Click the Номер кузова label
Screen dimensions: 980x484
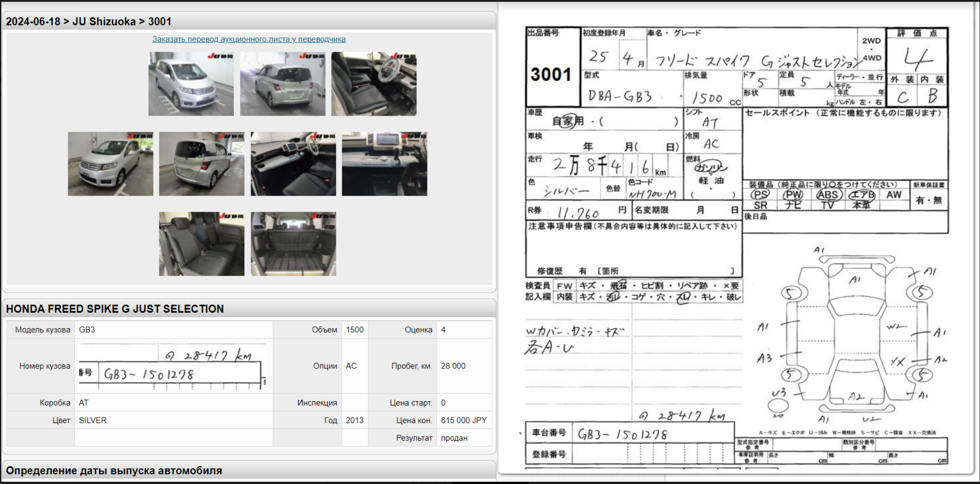click(45, 366)
